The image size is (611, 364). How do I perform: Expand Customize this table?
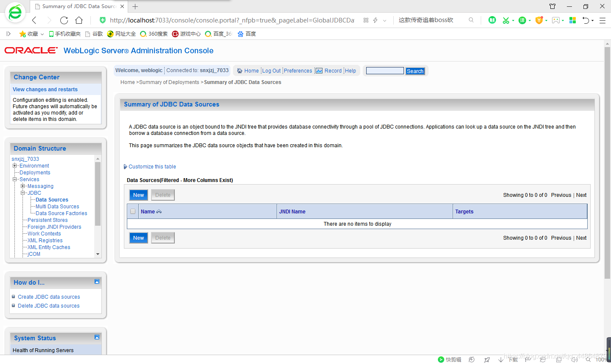pyautogui.click(x=149, y=167)
